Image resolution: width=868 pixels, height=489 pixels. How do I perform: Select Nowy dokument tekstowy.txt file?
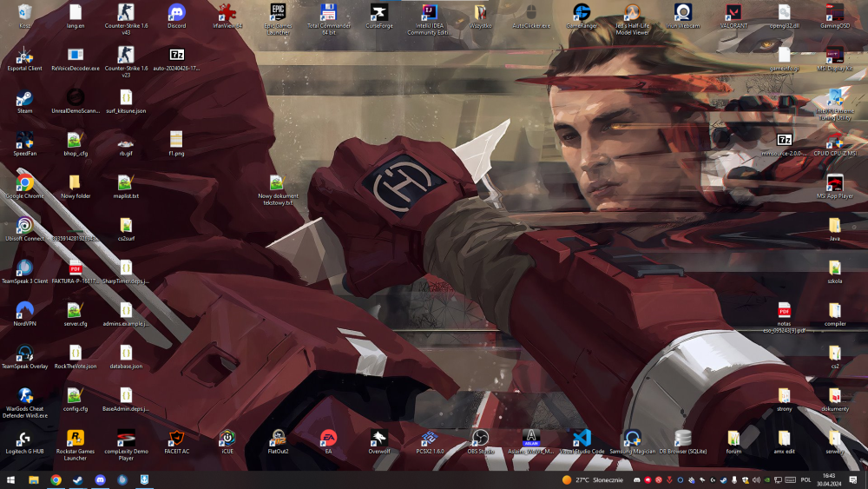click(x=278, y=189)
